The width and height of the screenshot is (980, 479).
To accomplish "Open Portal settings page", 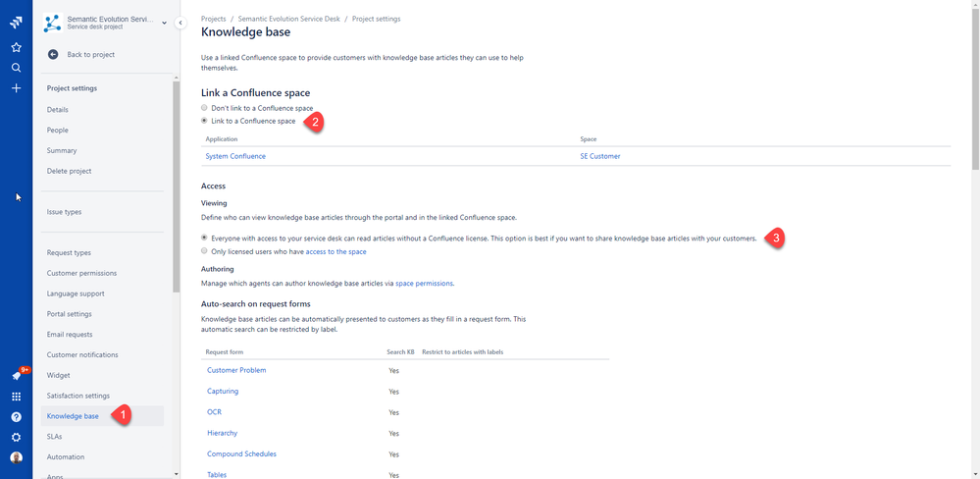I will point(70,314).
